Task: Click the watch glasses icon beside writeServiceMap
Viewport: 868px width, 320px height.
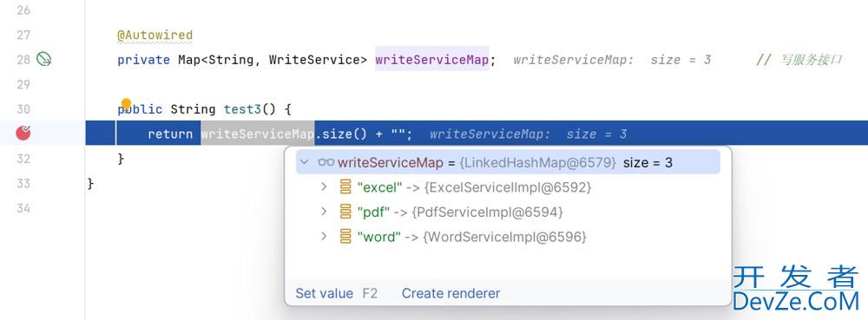Action: tap(326, 162)
